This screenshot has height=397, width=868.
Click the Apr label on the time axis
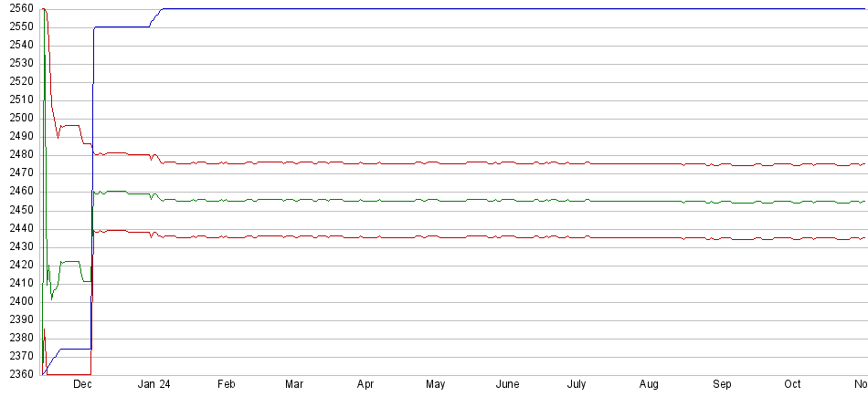(365, 385)
